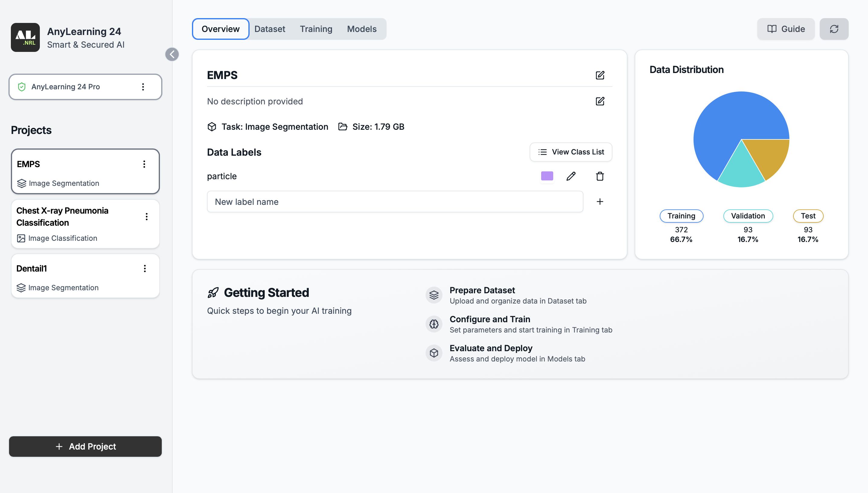
Task: Open the AnyLearning 24 Pro options menu
Action: tap(143, 87)
